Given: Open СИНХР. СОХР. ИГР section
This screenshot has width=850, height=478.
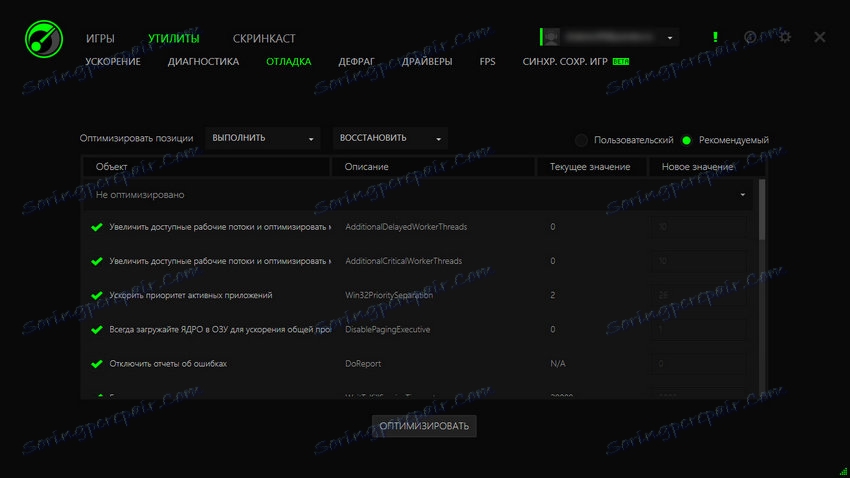Looking at the screenshot, I should pyautogui.click(x=565, y=62).
